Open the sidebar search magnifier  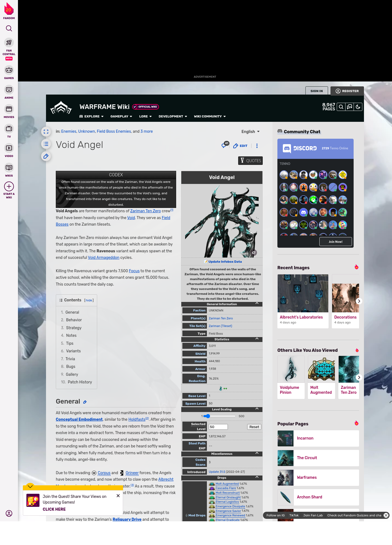[x=9, y=28]
